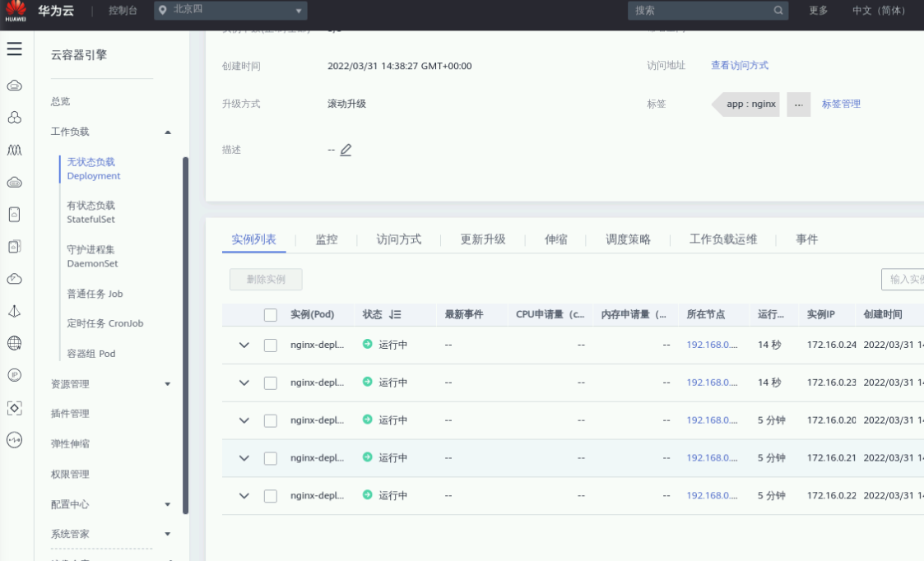Open the three-circle cluster sidebar icon
Screen dimensions: 924x561
15,118
